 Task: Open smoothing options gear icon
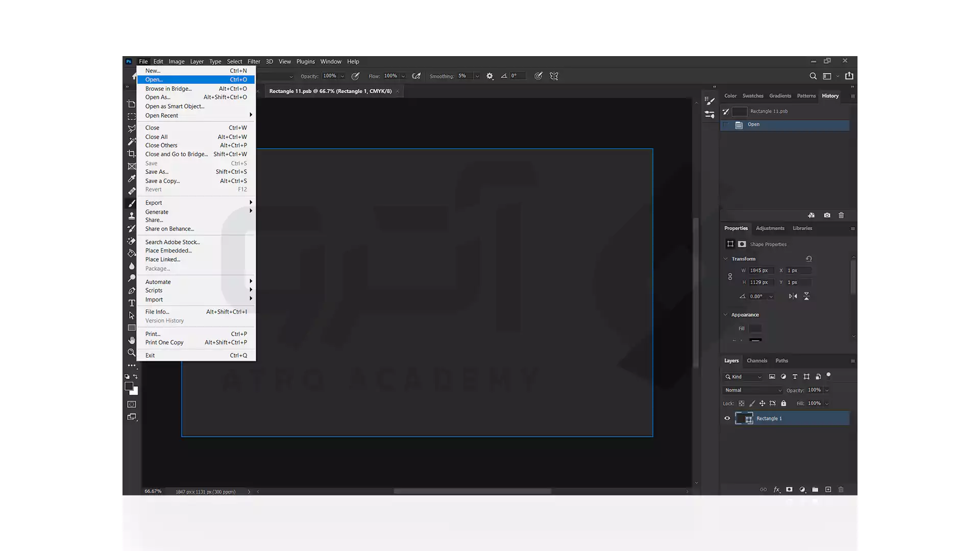coord(490,76)
